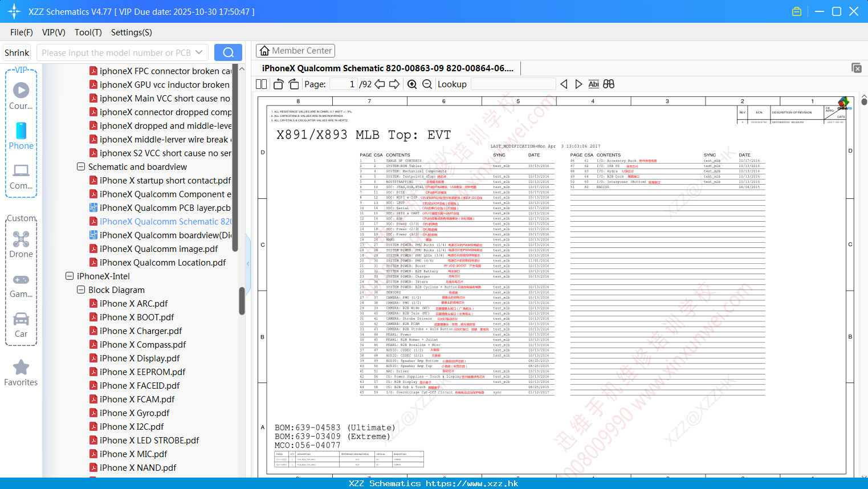
Task: Zoom in on the schematic
Action: (412, 84)
